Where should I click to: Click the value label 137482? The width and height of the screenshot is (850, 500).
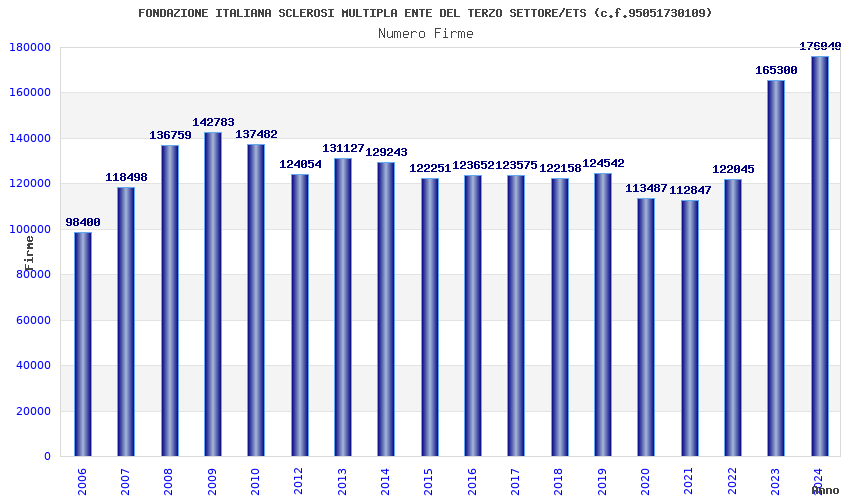(x=256, y=134)
